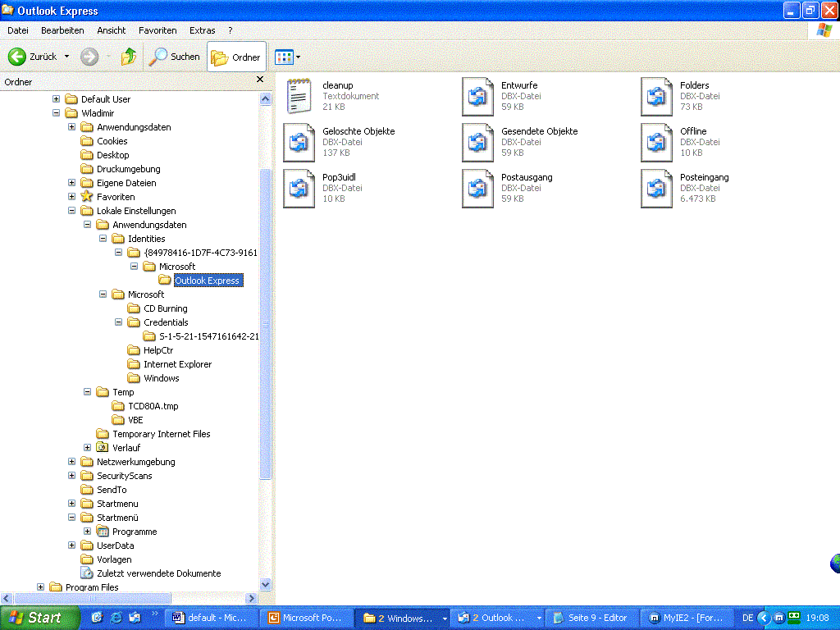Click the horizontal scroll left arrow
The image size is (840, 630).
coord(7,598)
